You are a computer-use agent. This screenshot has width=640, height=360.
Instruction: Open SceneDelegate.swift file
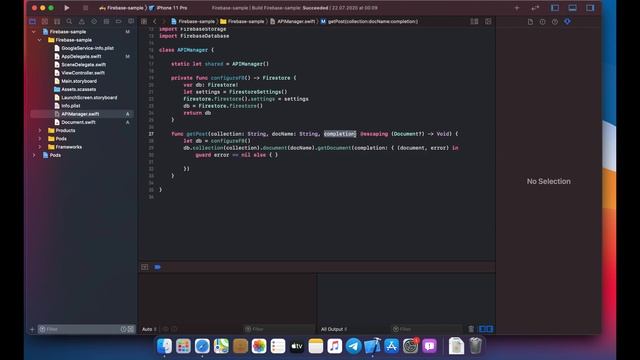point(80,64)
